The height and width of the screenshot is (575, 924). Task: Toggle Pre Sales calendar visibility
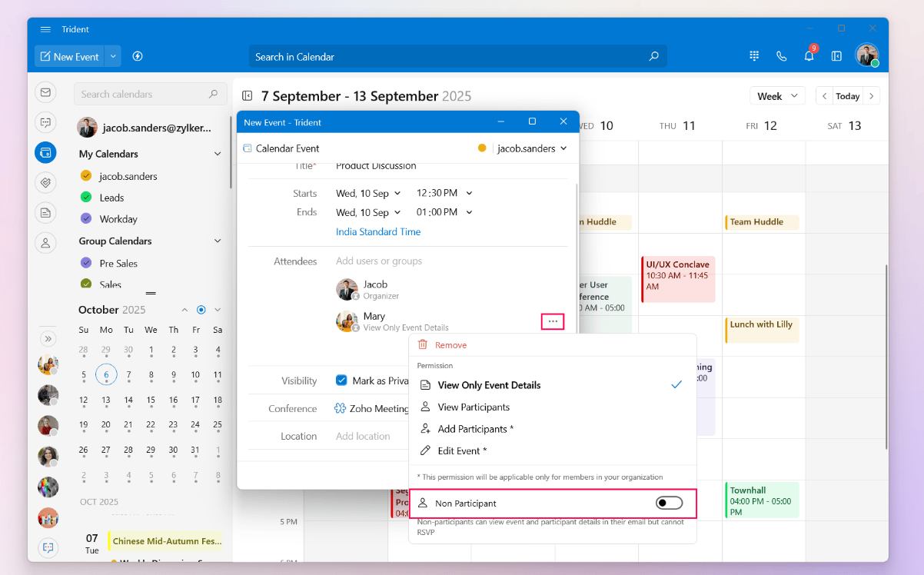86,263
